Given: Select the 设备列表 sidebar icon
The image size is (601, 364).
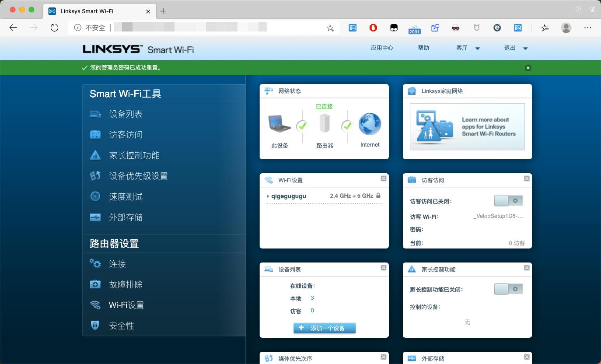Looking at the screenshot, I should point(95,114).
